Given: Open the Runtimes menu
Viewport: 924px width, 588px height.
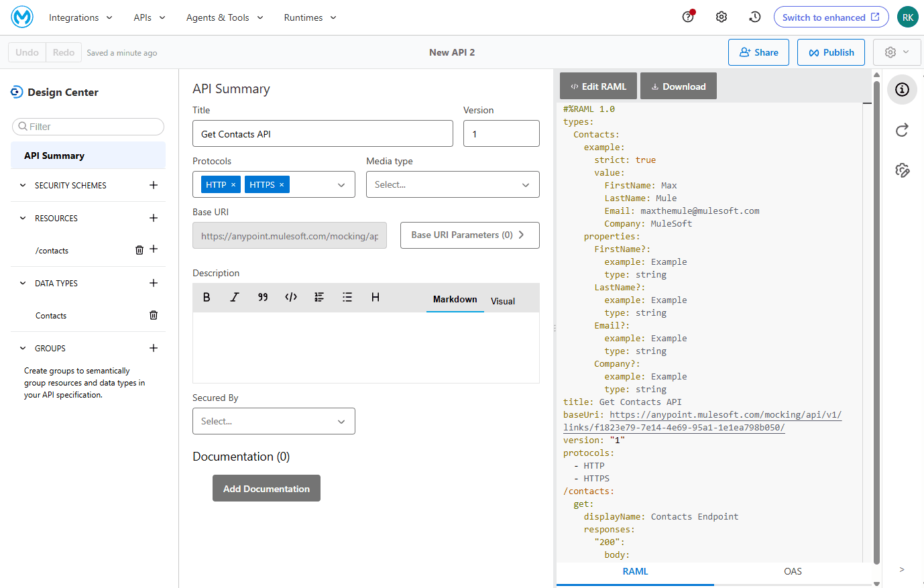Looking at the screenshot, I should point(310,17).
